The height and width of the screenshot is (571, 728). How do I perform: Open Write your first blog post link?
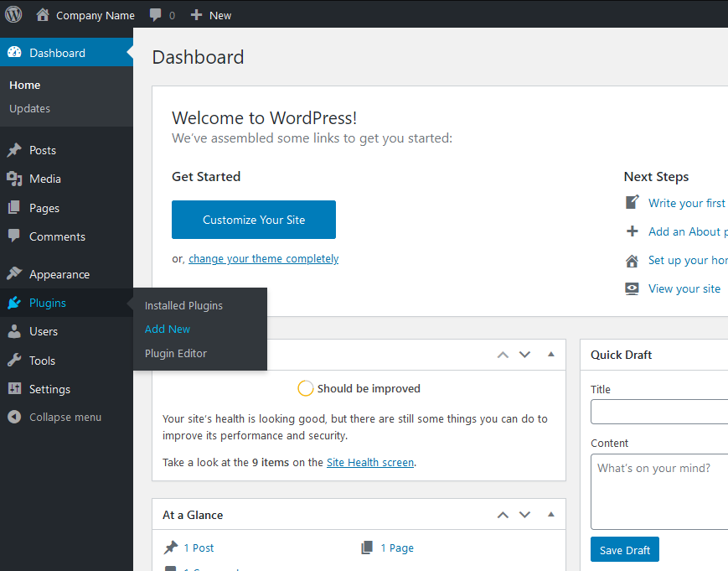coord(688,203)
